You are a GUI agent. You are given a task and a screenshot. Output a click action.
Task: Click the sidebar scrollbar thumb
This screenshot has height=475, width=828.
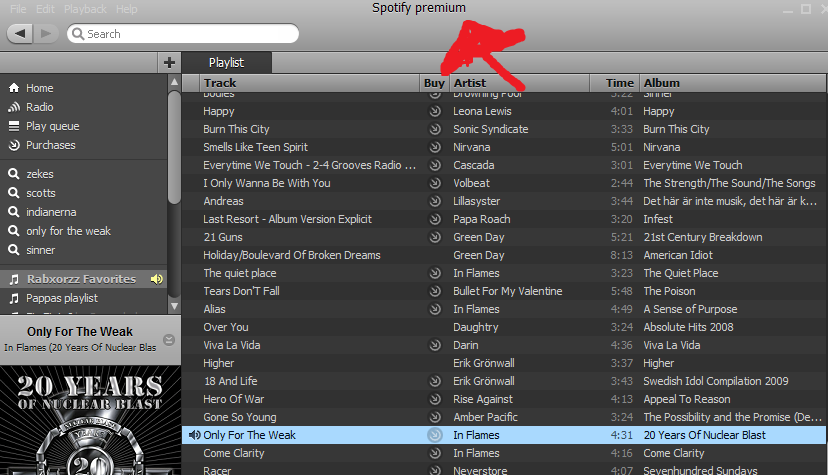tap(174, 147)
